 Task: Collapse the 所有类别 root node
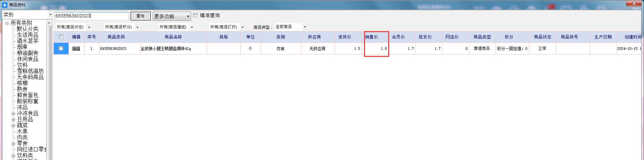pos(7,23)
